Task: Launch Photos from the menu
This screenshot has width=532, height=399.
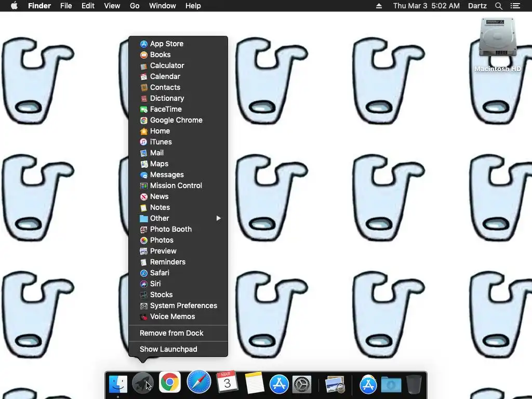Action: click(178, 240)
